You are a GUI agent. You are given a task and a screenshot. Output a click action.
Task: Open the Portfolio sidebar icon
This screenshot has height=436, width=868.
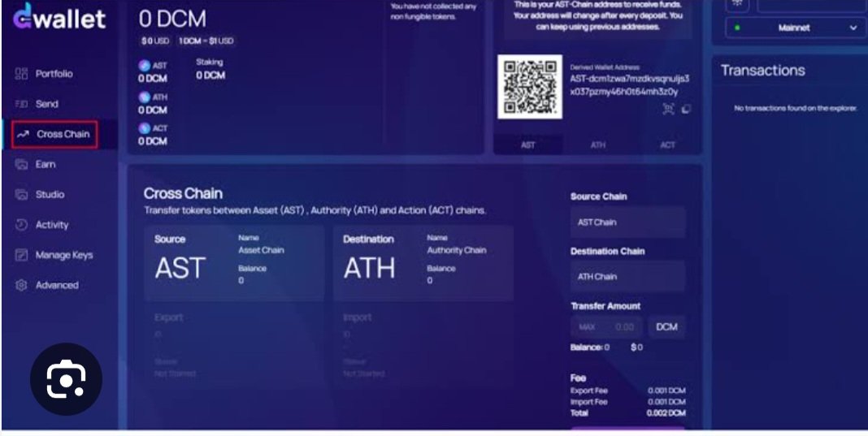tap(21, 74)
